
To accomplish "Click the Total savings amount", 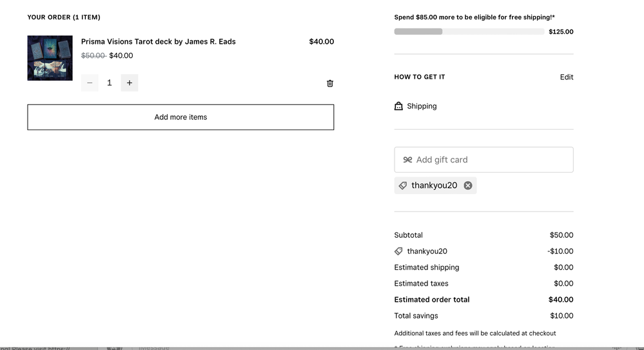I will (561, 316).
